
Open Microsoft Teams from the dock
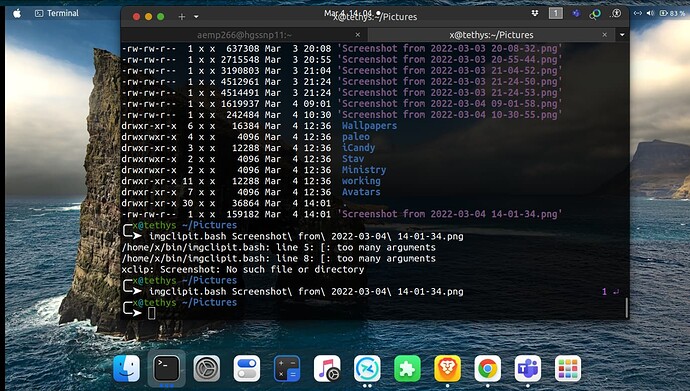(528, 368)
